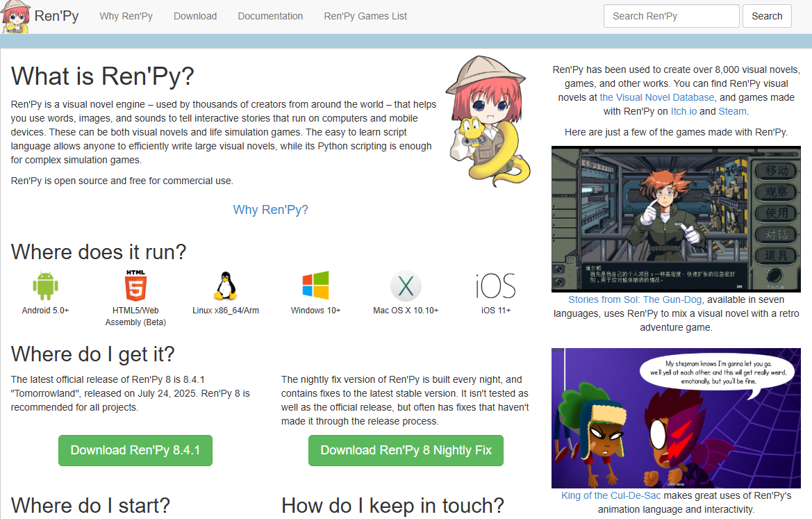Open Stories from Sol: The Gun-Dog link
This screenshot has width=812, height=519.
635,300
